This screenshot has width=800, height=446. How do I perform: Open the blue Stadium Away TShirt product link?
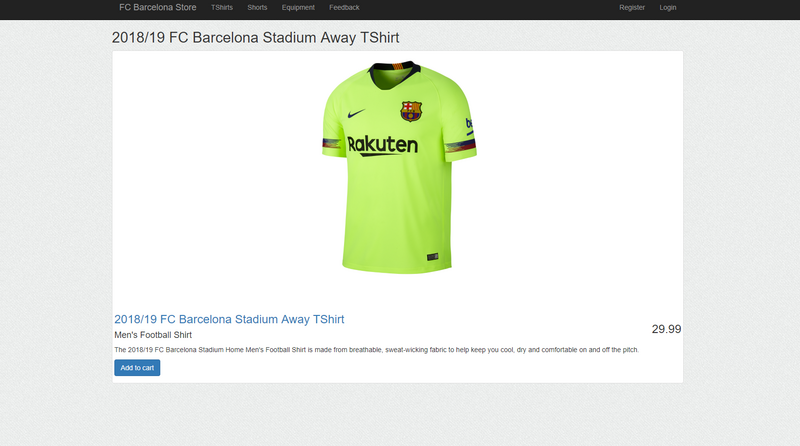click(x=229, y=319)
